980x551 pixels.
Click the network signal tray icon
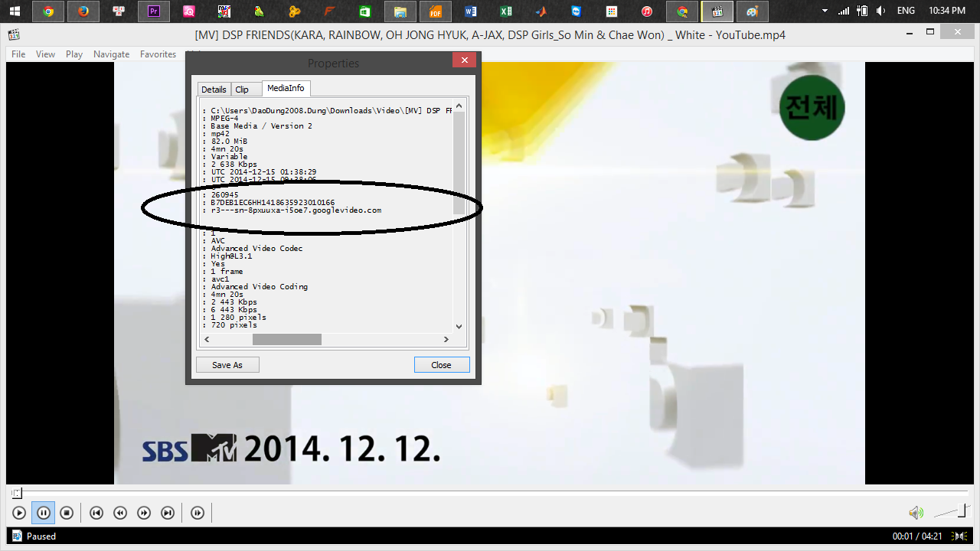click(844, 11)
